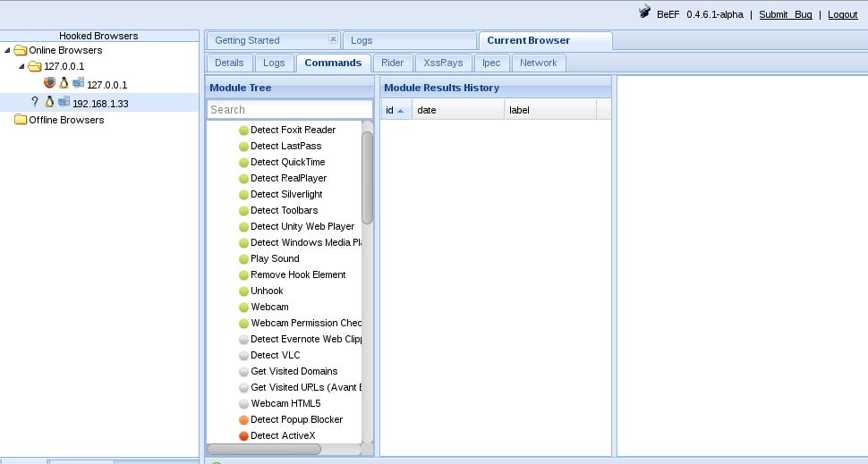Select the Remove Hook Element module
The image size is (868, 464).
(298, 274)
